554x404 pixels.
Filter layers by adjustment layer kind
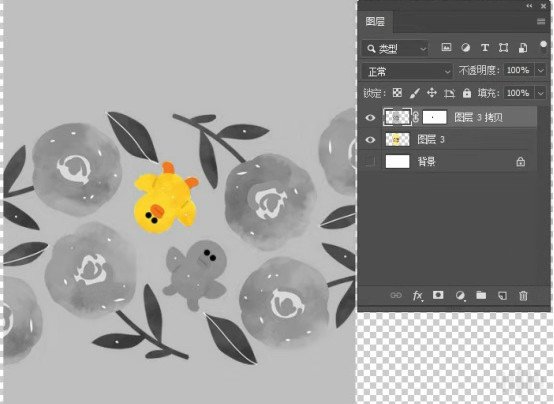(x=466, y=48)
